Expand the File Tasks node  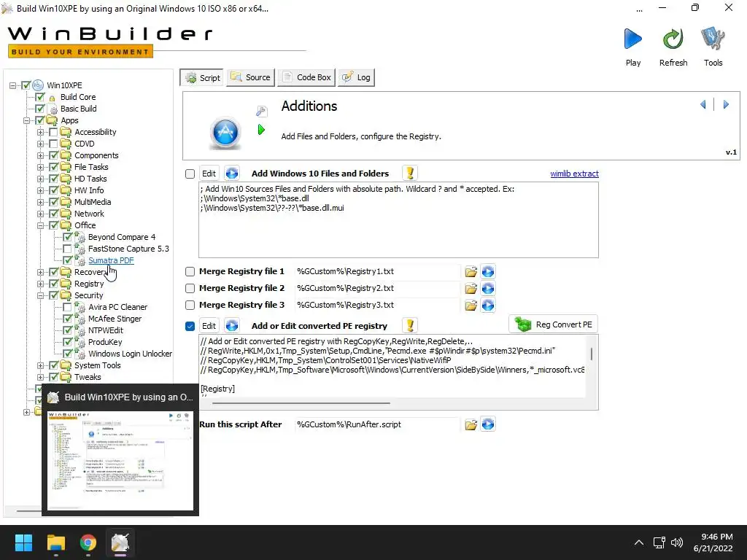(41, 167)
